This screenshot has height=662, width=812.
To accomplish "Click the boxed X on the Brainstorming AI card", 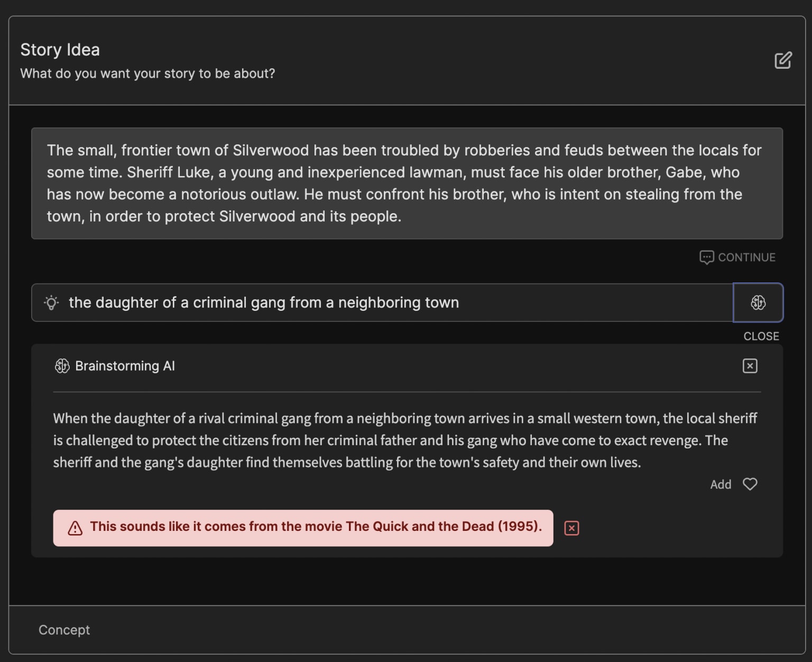I will click(750, 365).
